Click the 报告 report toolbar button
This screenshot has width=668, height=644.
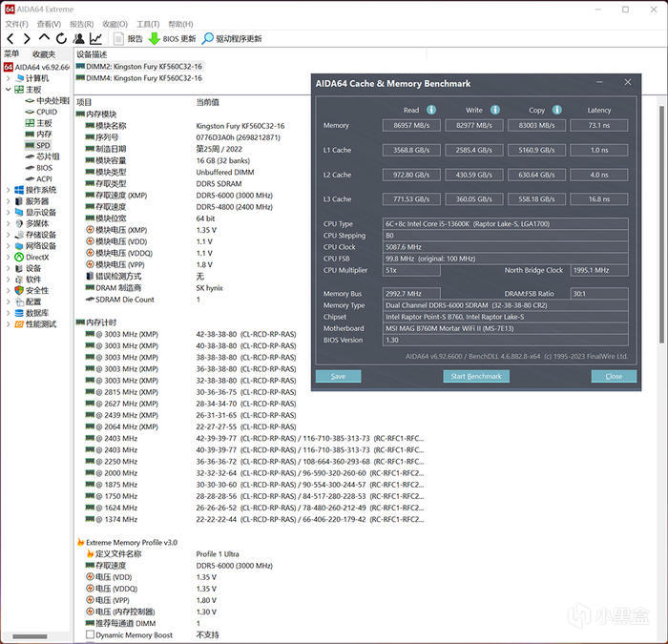[x=128, y=39]
